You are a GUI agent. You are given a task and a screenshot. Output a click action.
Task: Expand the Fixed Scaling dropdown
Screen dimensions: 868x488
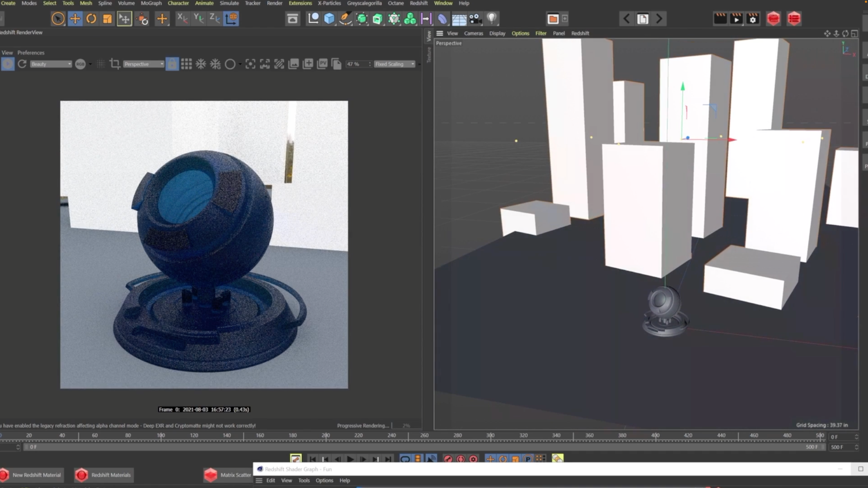pos(394,64)
